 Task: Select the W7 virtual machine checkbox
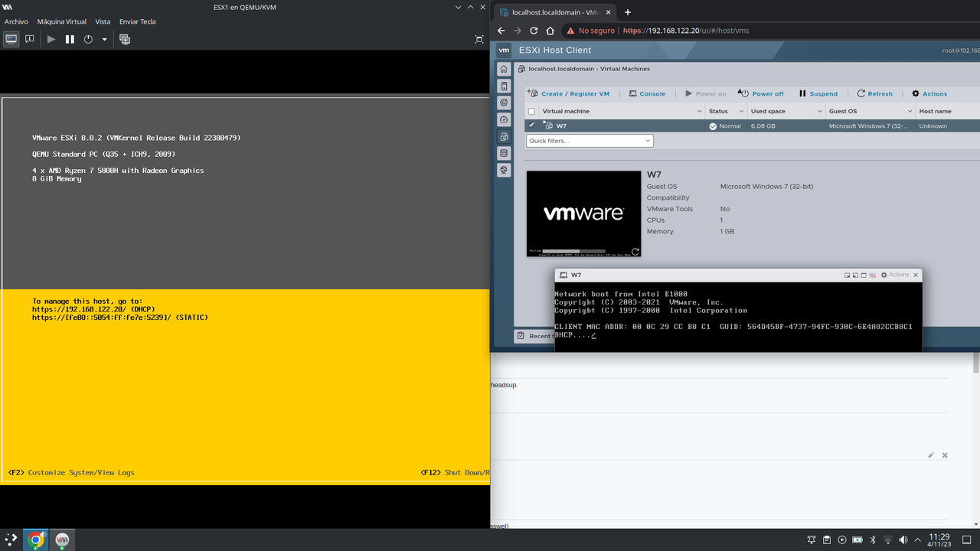pyautogui.click(x=531, y=126)
